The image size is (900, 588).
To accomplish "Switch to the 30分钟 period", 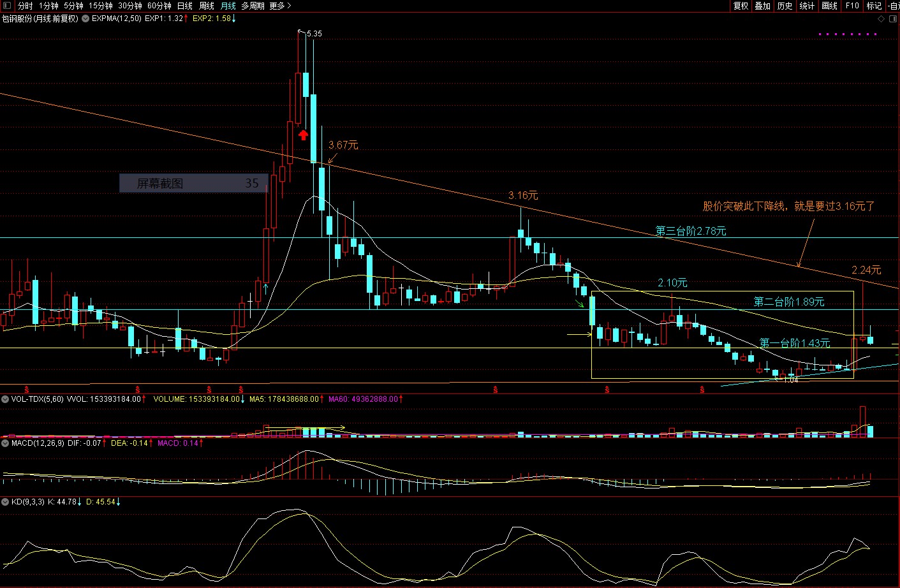I will (130, 6).
